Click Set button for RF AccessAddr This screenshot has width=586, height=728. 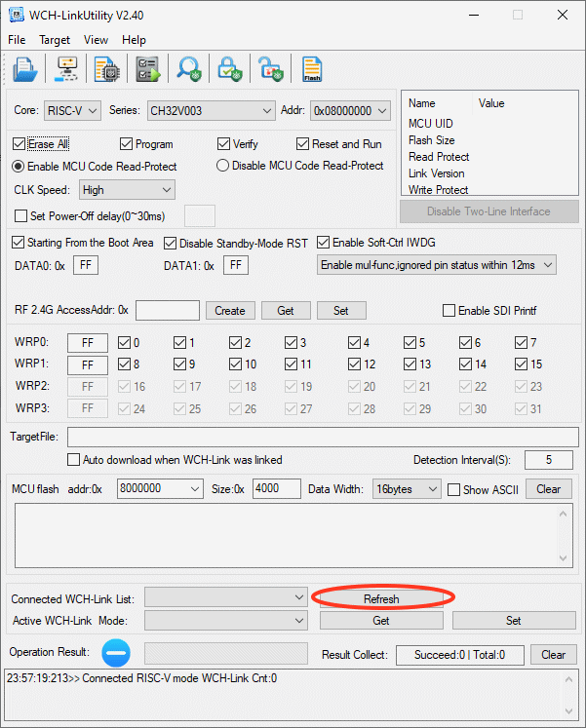[x=341, y=311]
